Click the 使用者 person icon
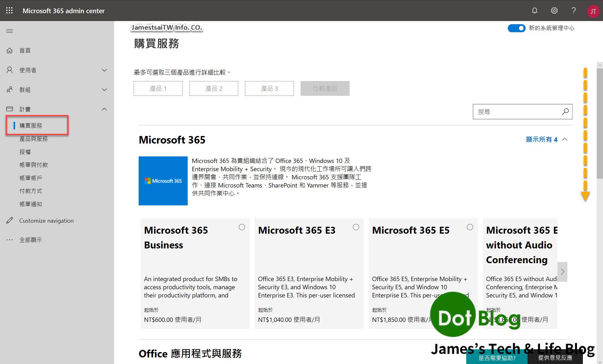This screenshot has height=364, width=603. point(10,70)
